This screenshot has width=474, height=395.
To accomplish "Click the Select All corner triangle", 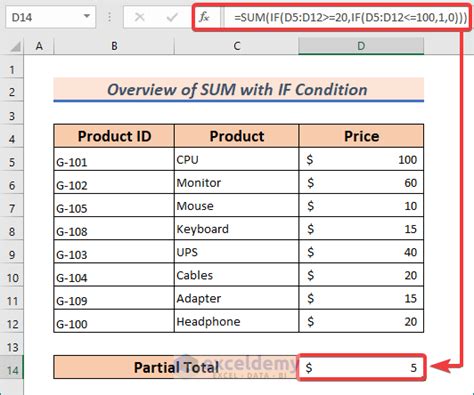I will [x=15, y=46].
